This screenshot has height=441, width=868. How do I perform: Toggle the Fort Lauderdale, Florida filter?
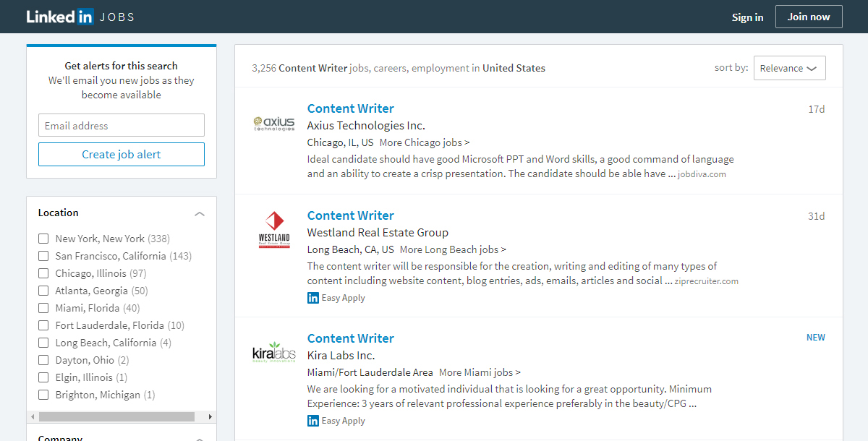pos(43,325)
